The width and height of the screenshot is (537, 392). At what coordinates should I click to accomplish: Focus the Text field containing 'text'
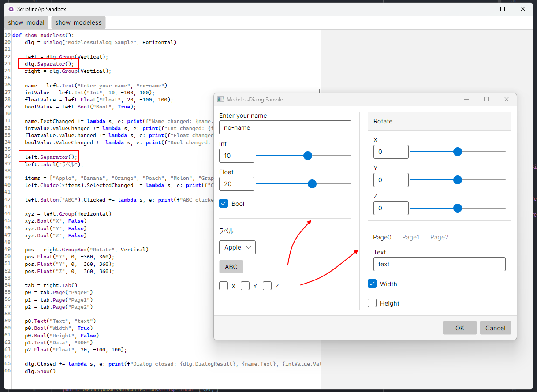click(439, 264)
